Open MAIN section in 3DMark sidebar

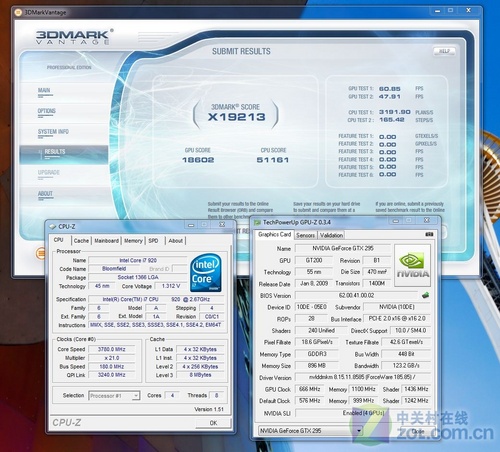pyautogui.click(x=44, y=90)
